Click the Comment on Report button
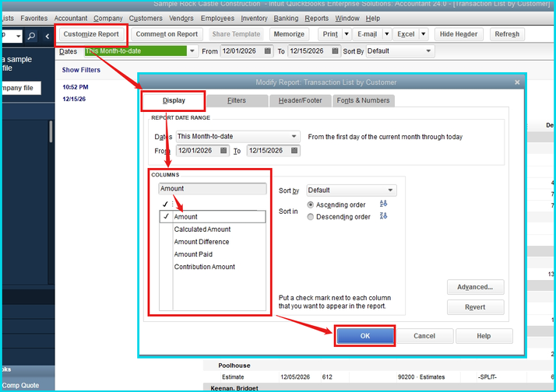 pyautogui.click(x=167, y=34)
